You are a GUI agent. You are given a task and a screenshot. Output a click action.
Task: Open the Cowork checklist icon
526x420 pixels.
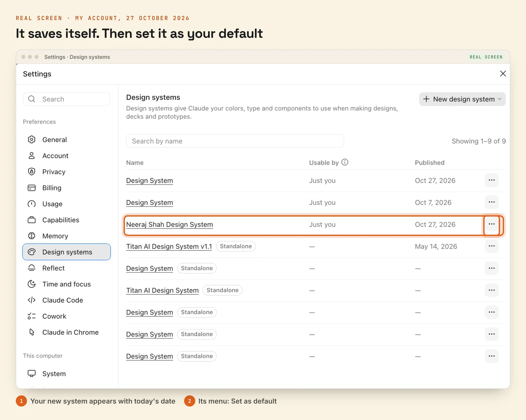tap(32, 316)
